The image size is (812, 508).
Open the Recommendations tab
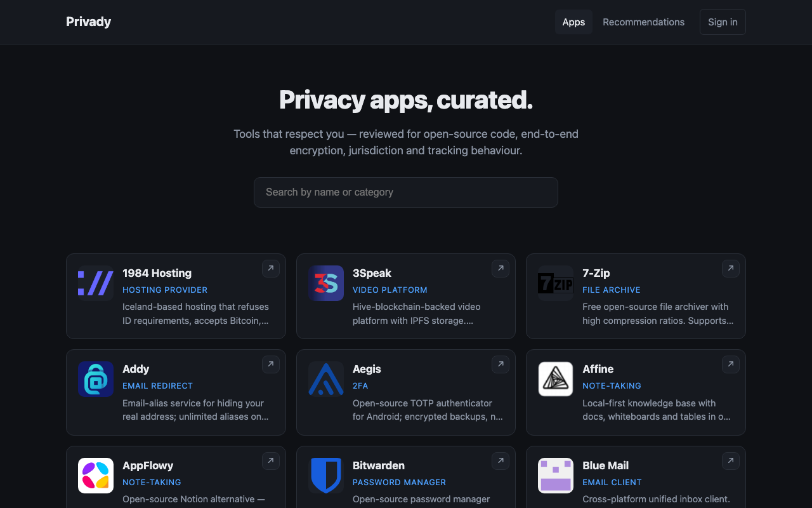[x=643, y=22]
